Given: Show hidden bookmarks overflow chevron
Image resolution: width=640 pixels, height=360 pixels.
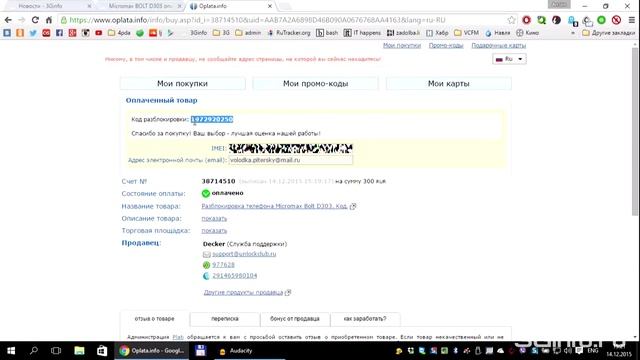Looking at the screenshot, I should click(573, 33).
